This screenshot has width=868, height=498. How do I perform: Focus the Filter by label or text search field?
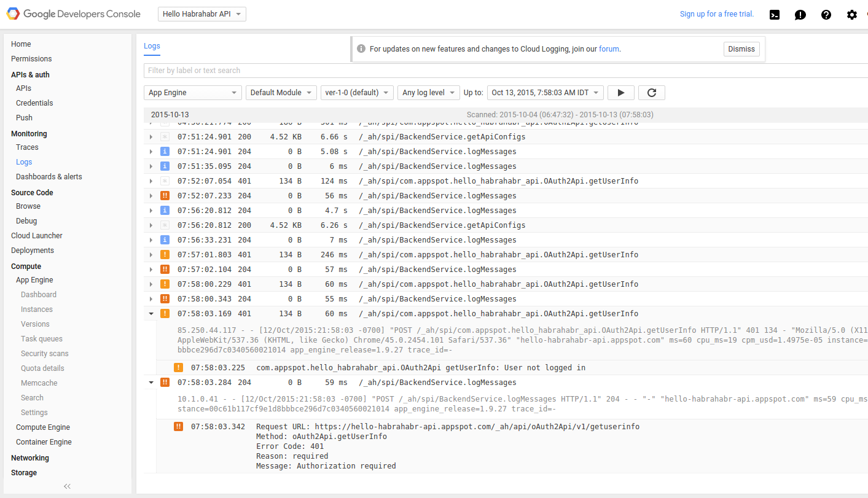point(506,71)
